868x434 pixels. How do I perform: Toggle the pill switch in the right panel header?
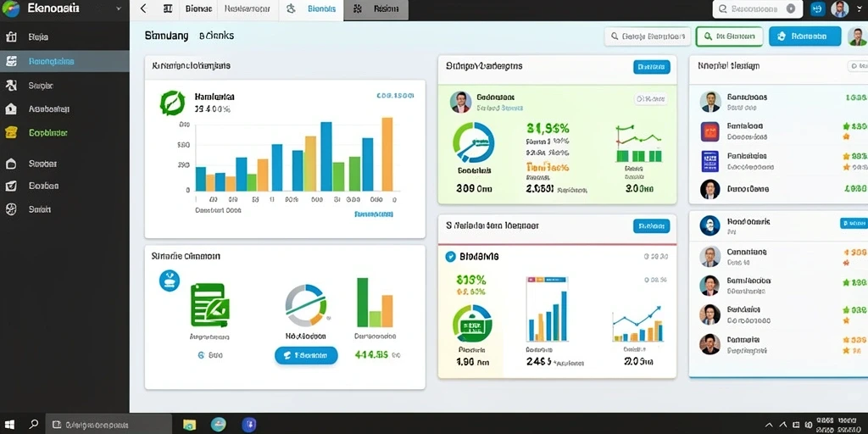pos(857,66)
